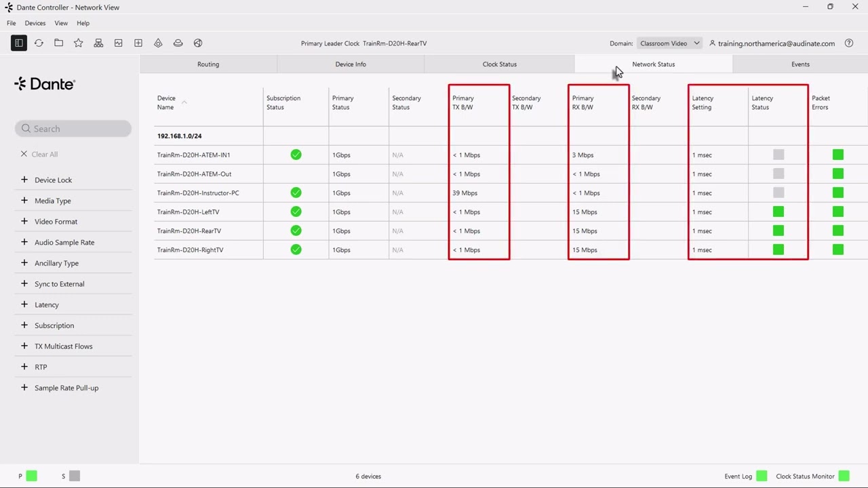Image resolution: width=868 pixels, height=488 pixels.
Task: Open the Devices menu
Action: click(x=35, y=23)
